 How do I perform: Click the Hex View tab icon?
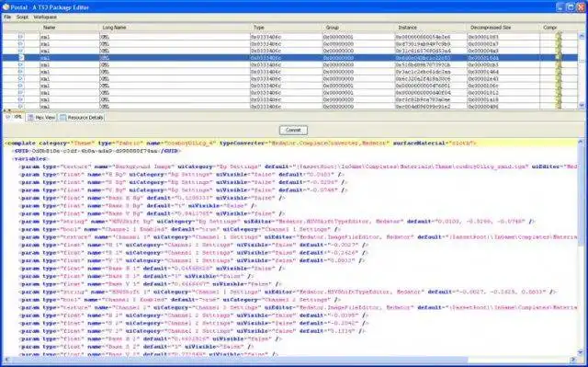point(30,118)
